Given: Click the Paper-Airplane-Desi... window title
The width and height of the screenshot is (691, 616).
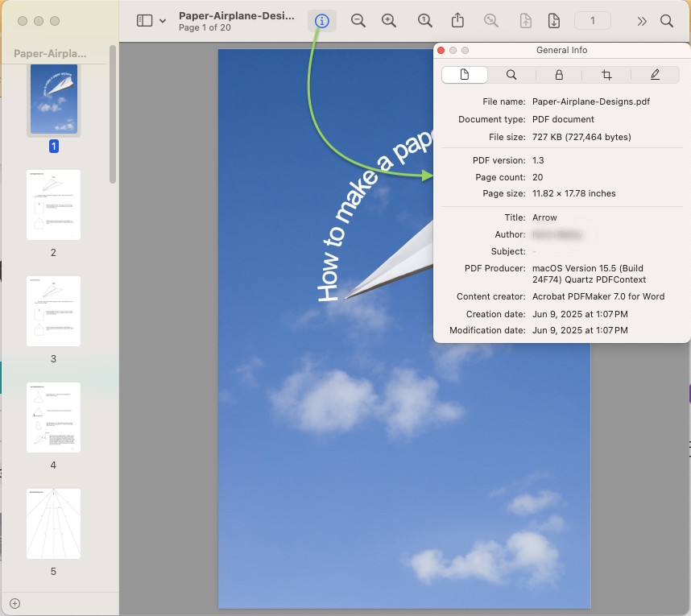Looking at the screenshot, I should [236, 15].
